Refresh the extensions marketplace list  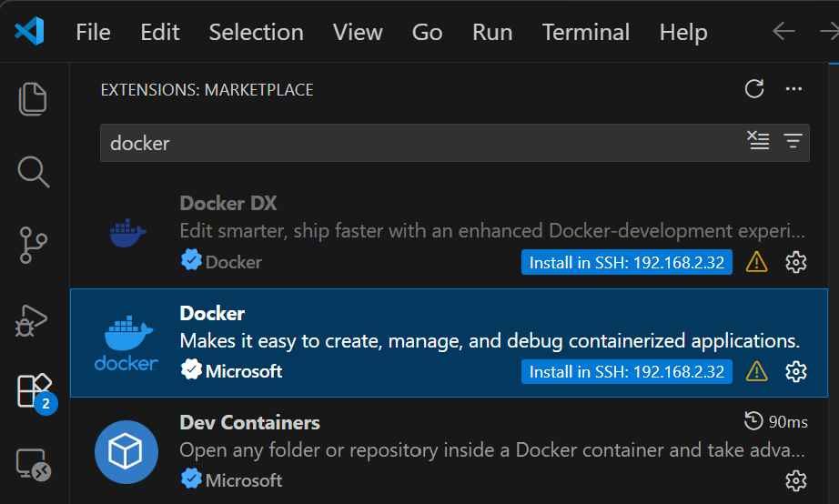click(753, 89)
